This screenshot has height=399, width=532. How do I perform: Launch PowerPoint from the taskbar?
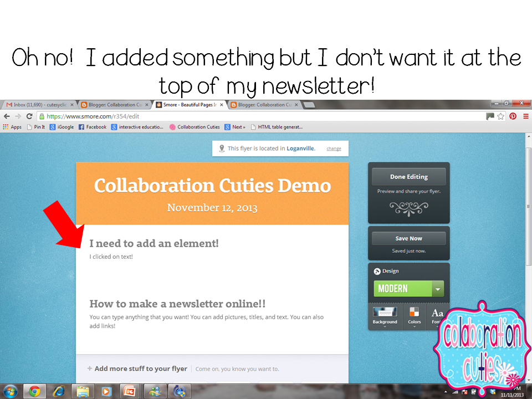click(x=129, y=391)
